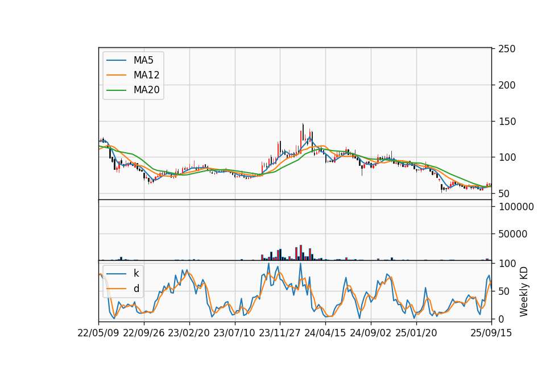Click the Weekly KD axis title
546x392 pixels.
[524, 291]
